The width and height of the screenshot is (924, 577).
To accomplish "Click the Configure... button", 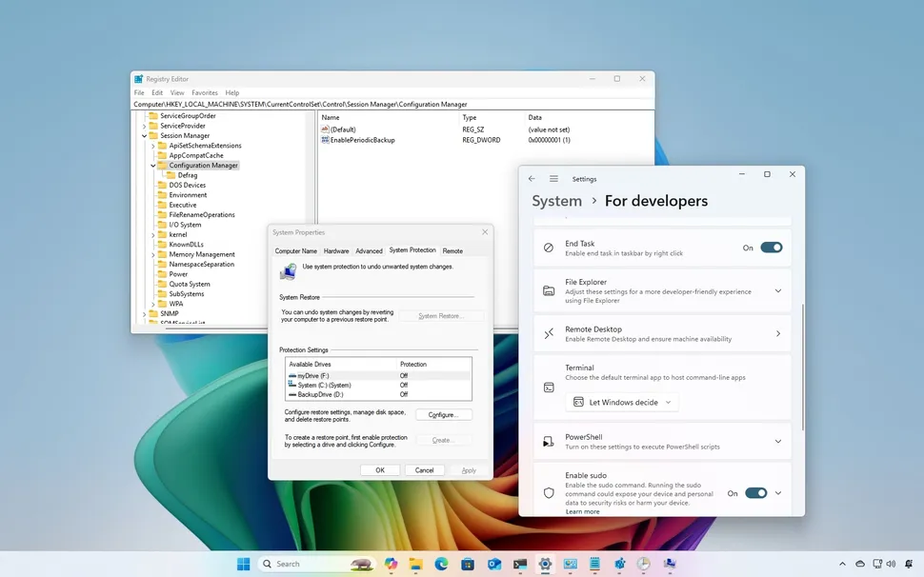I will [443, 415].
